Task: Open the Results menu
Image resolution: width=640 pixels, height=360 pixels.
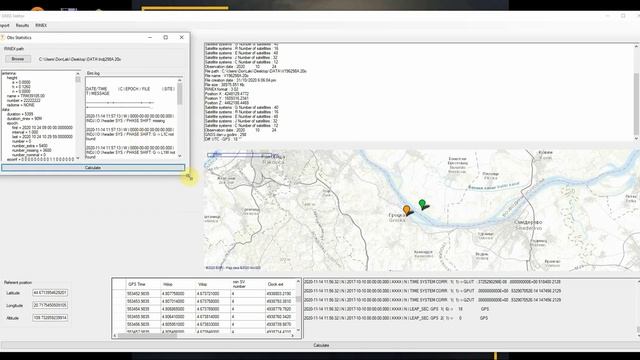Action: (22, 25)
